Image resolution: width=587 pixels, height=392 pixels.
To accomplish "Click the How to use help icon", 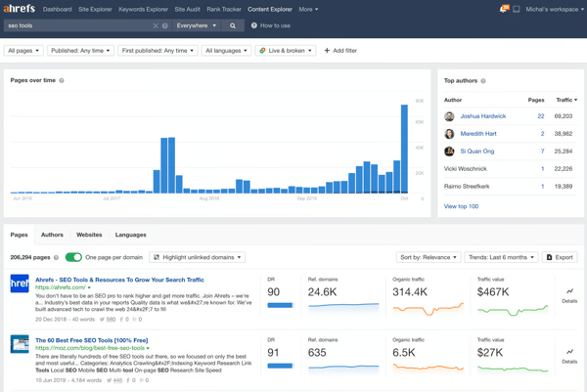I will [254, 26].
